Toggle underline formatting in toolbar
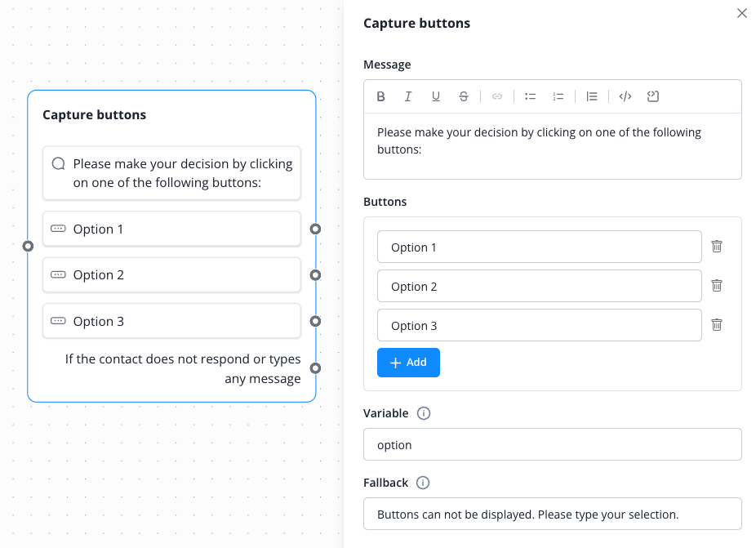 pos(436,96)
